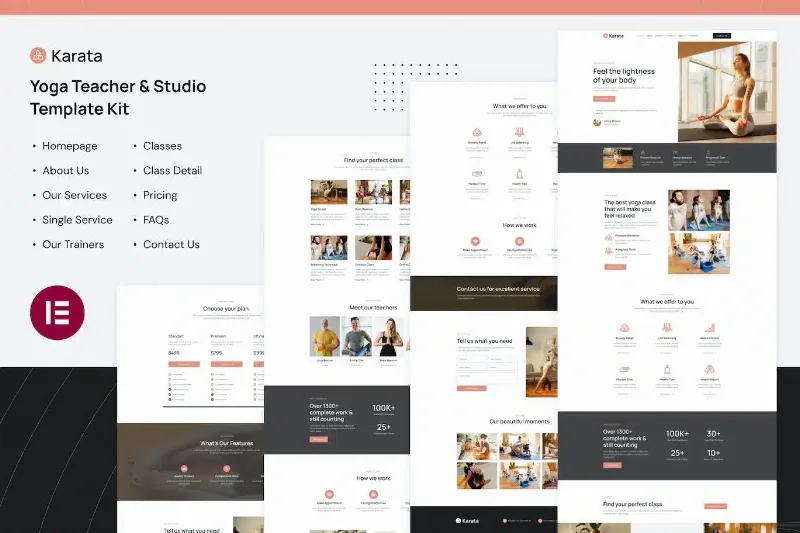Click the "Pricing" list item
This screenshot has width=800, height=533.
pos(160,195)
